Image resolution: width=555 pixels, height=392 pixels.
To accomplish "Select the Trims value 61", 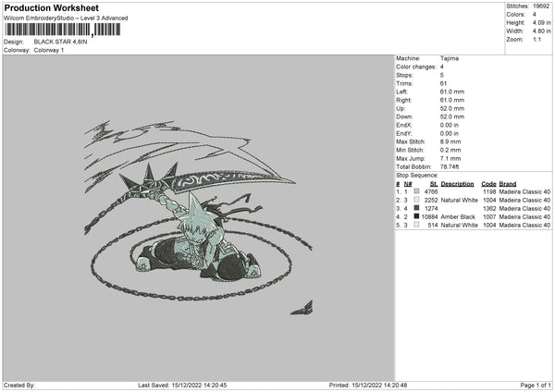I will tap(443, 83).
